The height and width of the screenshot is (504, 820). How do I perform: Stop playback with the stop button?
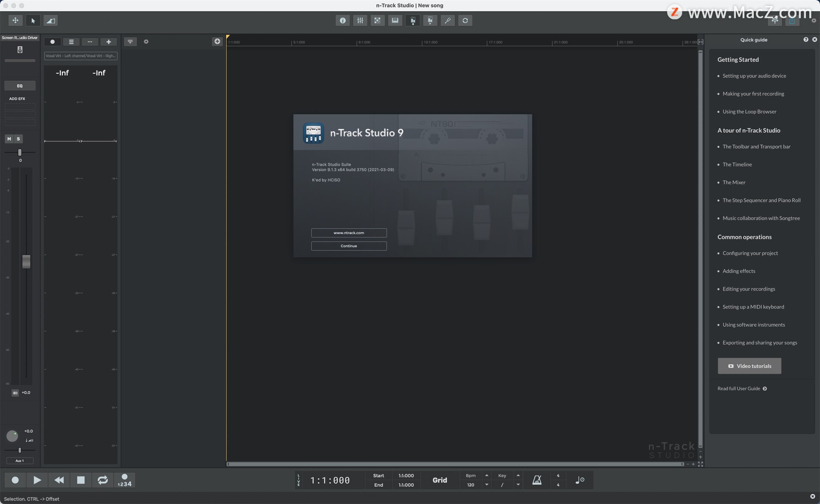pyautogui.click(x=81, y=480)
